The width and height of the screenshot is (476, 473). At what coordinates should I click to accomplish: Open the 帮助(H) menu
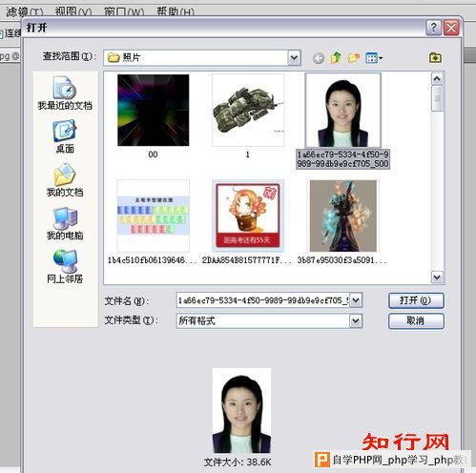176,12
